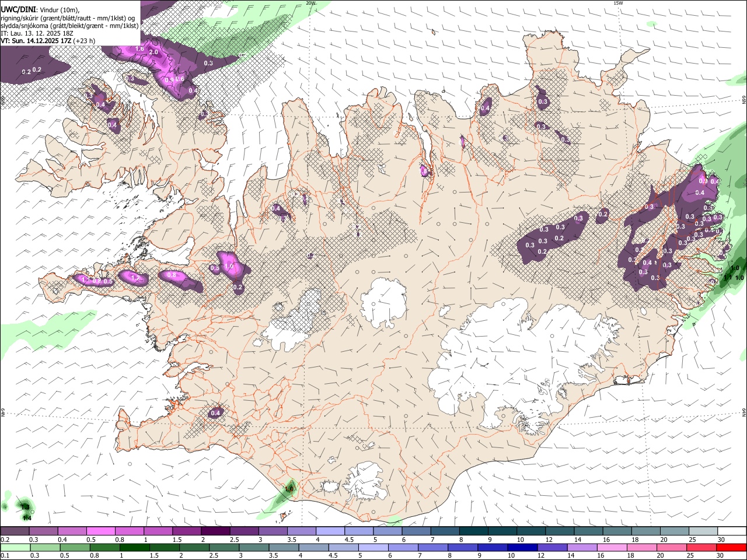Click the round white Hofsjökull glacier in the centre
This screenshot has width=747, height=560.
pyautogui.click(x=383, y=303)
